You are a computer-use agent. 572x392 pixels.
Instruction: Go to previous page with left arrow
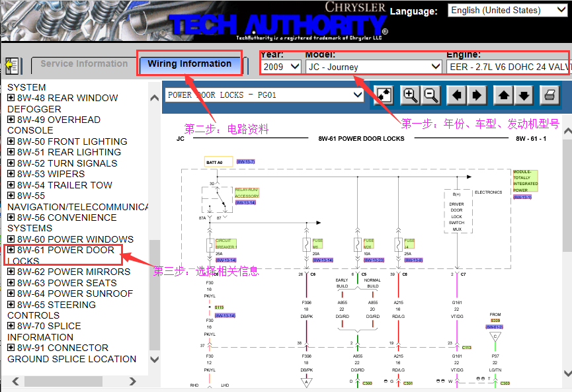point(456,96)
